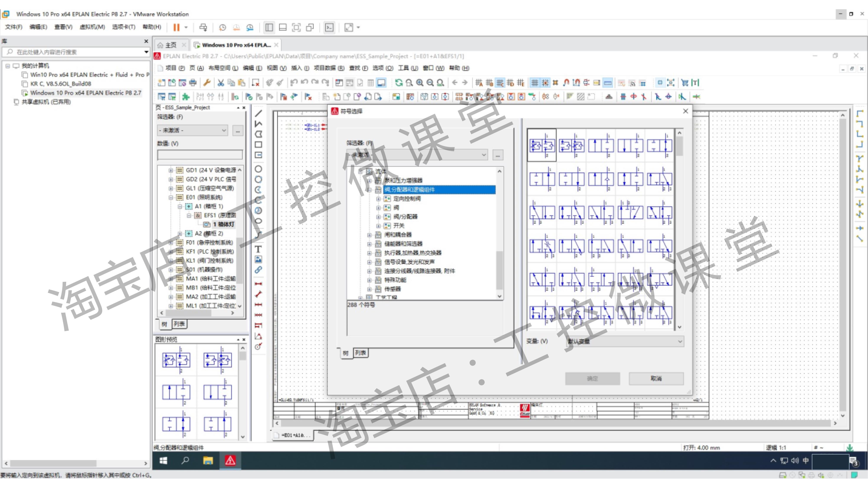Open the Windows Start menu
The width and height of the screenshot is (868, 488).
pos(163,460)
